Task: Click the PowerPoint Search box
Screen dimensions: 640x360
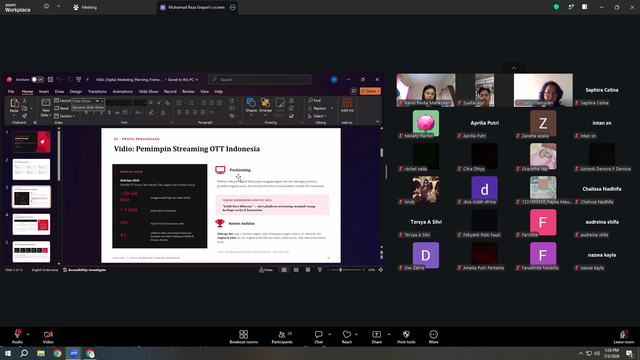Action: tap(260, 80)
